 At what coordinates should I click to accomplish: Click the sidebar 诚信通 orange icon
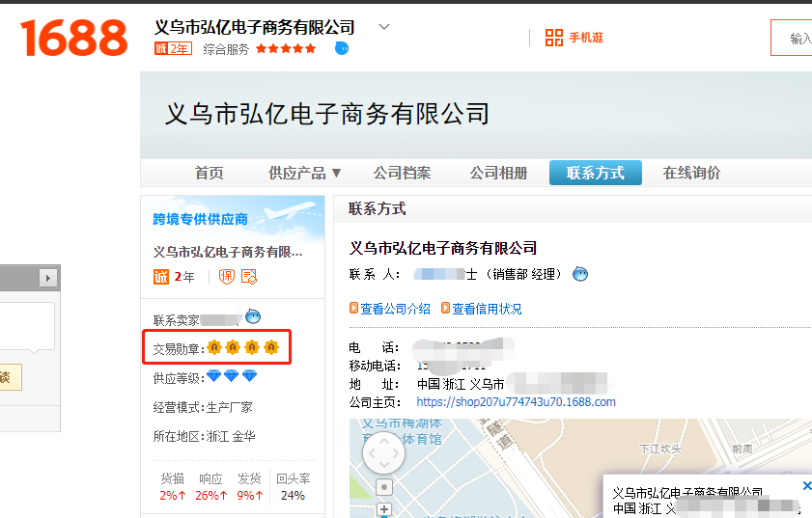coord(161,277)
